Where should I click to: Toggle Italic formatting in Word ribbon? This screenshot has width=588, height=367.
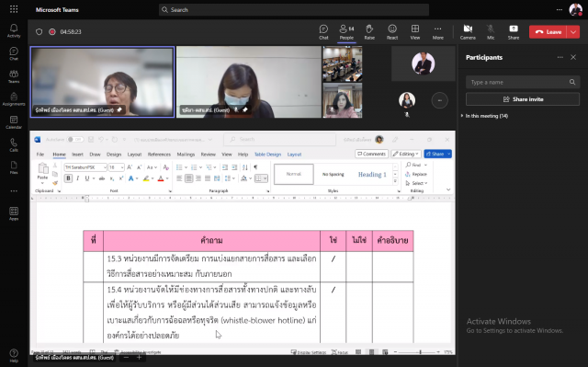point(77,178)
